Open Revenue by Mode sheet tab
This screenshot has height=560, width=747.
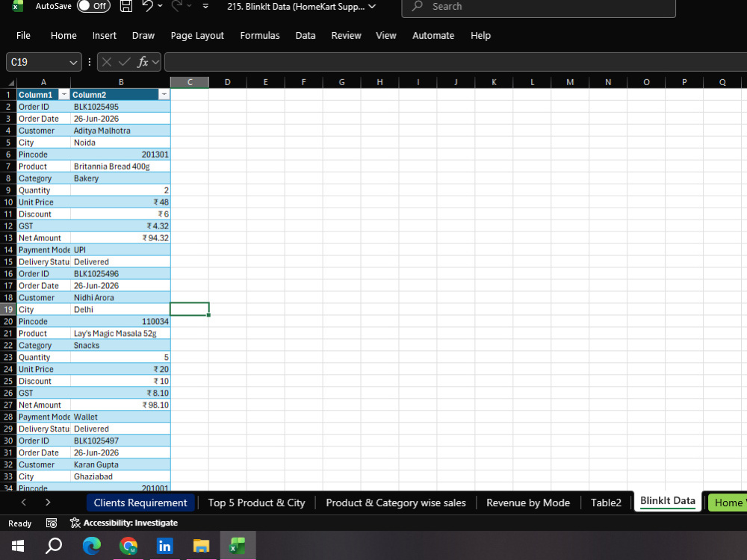click(528, 503)
